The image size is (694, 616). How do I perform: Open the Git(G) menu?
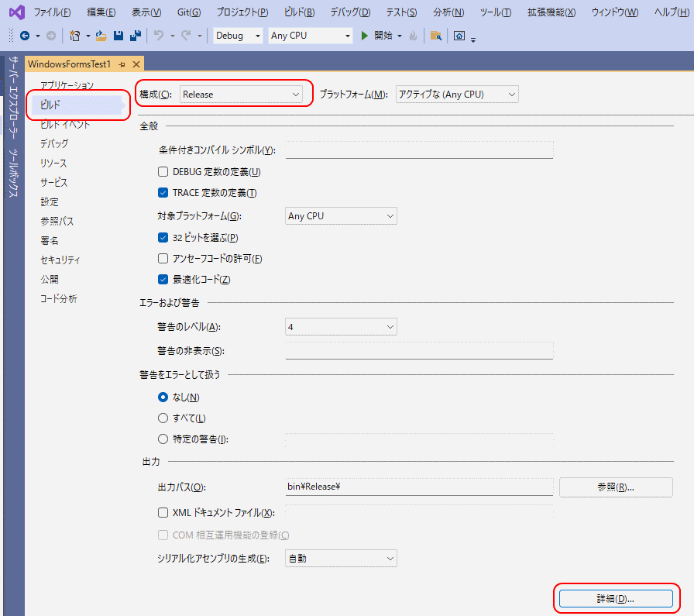pos(189,12)
